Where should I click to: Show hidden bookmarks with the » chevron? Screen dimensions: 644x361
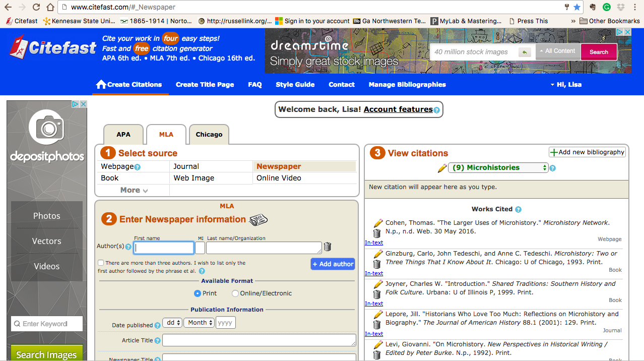point(573,21)
